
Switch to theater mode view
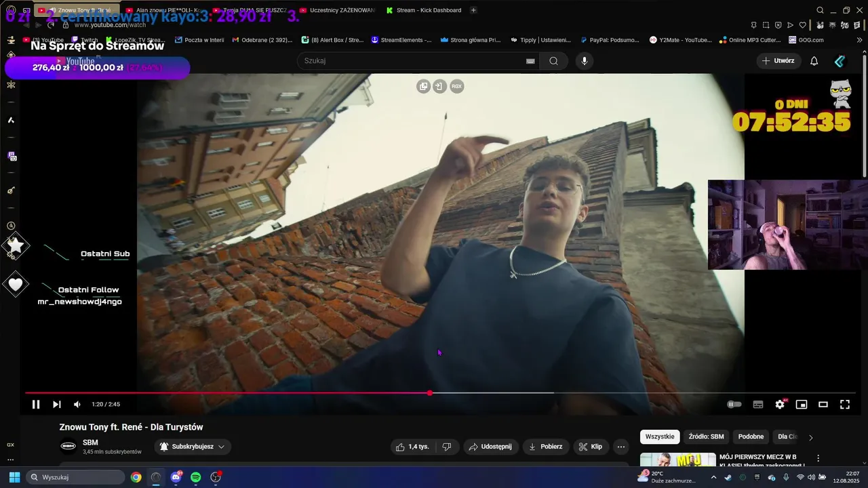(823, 405)
